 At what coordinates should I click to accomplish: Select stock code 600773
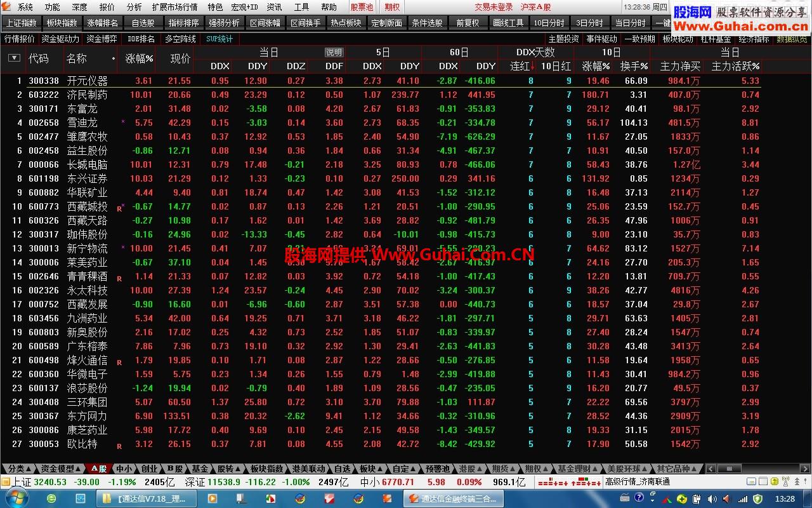[44, 206]
